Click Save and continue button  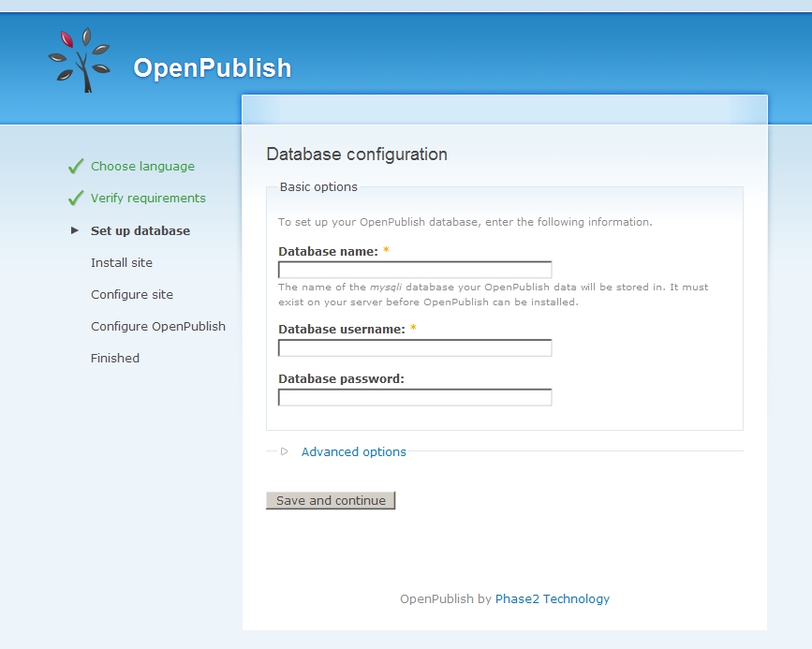(x=331, y=500)
